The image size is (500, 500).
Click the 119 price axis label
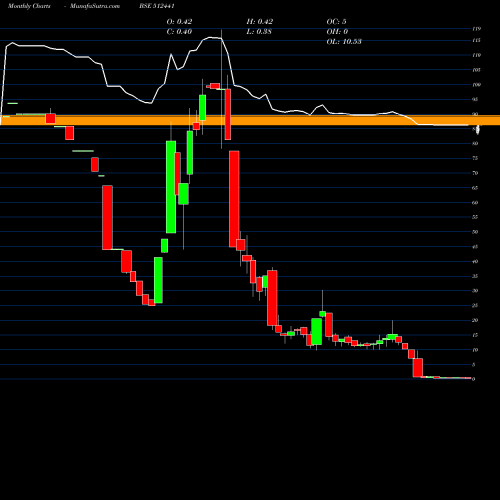[477, 29]
